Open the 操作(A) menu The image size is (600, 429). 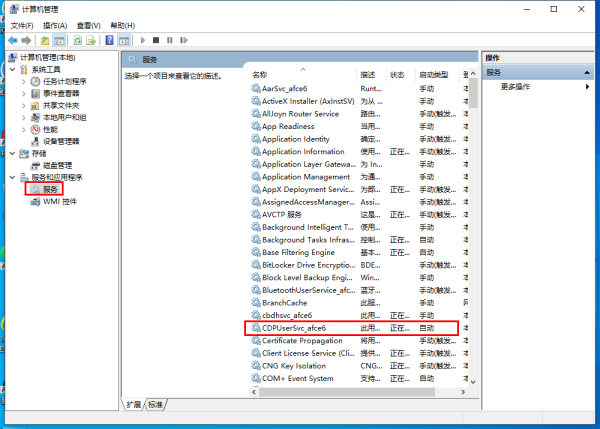point(55,26)
